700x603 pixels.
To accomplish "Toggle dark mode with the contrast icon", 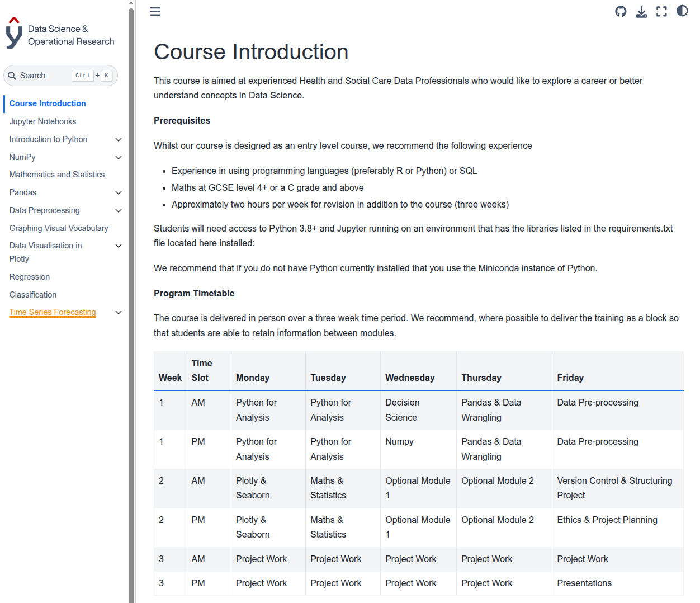I will click(x=682, y=11).
